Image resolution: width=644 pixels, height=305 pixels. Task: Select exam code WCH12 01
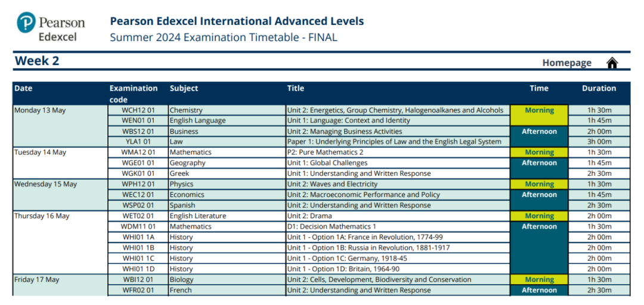tap(138, 110)
